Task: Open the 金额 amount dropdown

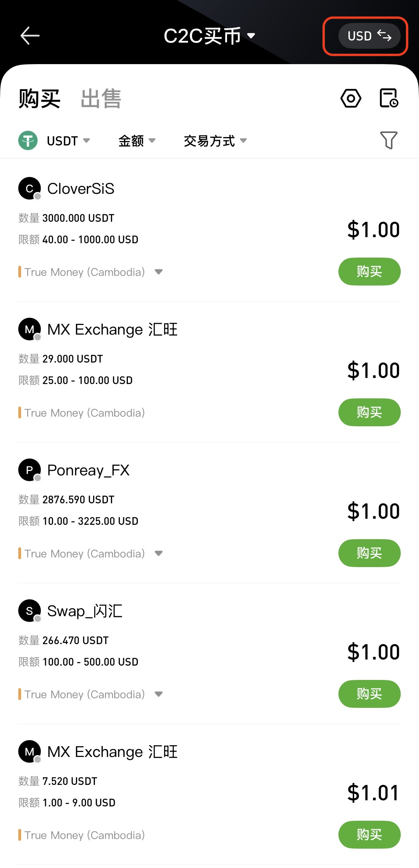Action: coord(137,141)
